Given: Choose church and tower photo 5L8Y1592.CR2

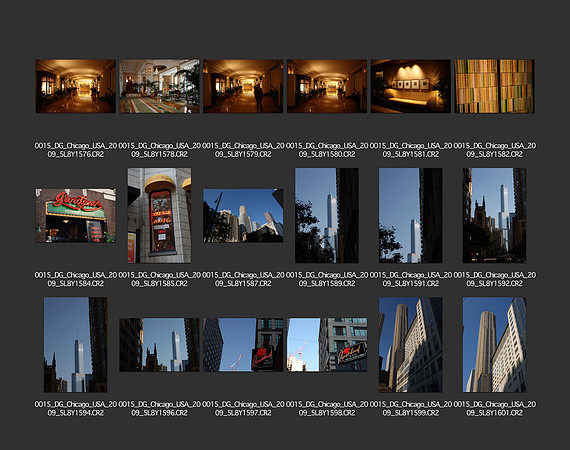Looking at the screenshot, I should click(494, 215).
